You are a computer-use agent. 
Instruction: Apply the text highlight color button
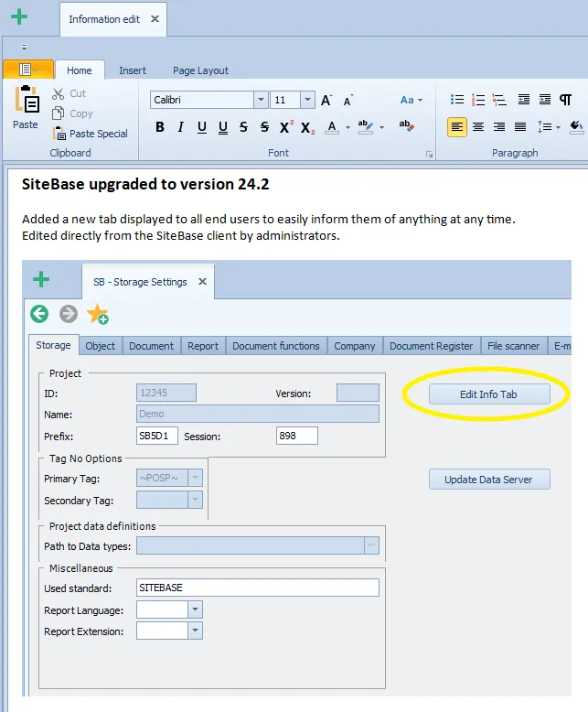click(x=366, y=127)
